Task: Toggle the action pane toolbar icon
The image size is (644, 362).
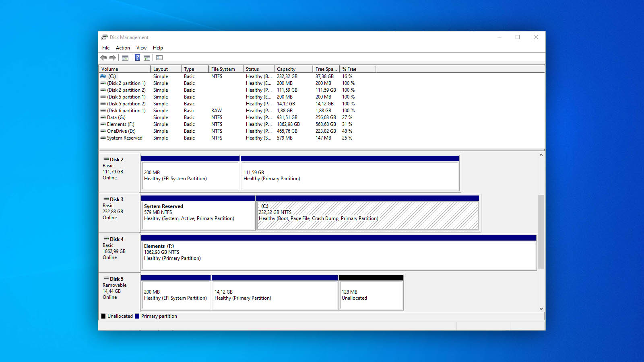Action: click(147, 58)
